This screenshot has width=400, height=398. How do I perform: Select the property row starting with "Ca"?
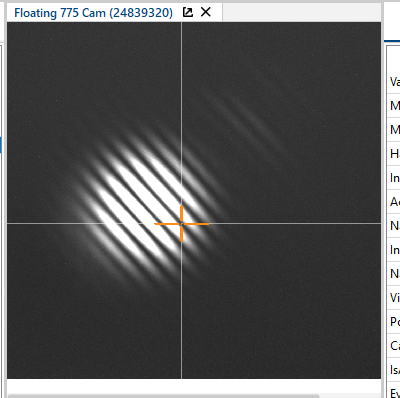(x=394, y=346)
